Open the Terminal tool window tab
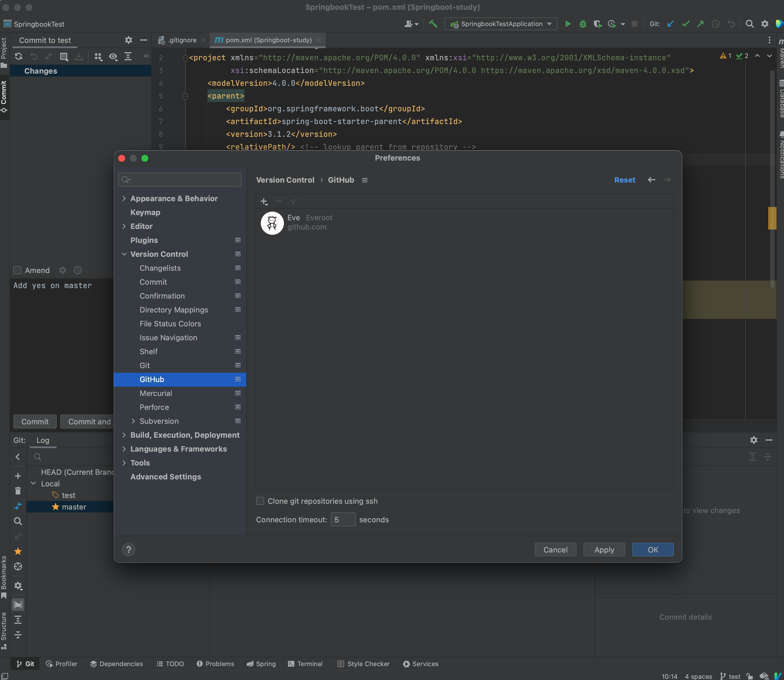 [305, 664]
